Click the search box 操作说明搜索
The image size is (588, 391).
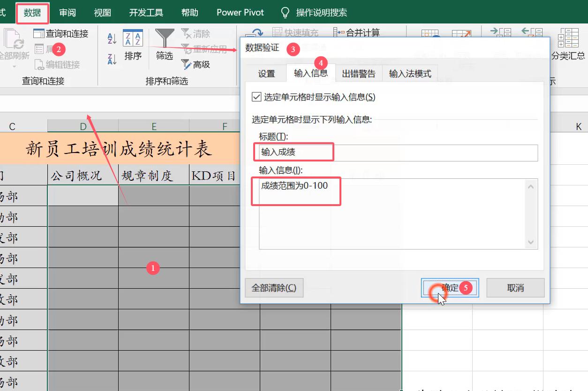click(322, 13)
